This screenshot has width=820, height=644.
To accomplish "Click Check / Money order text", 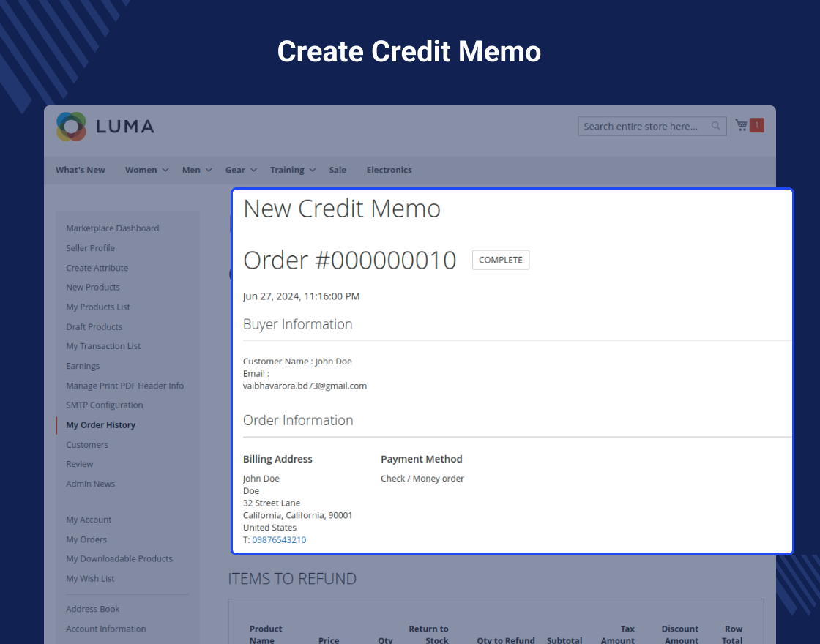I will (422, 479).
